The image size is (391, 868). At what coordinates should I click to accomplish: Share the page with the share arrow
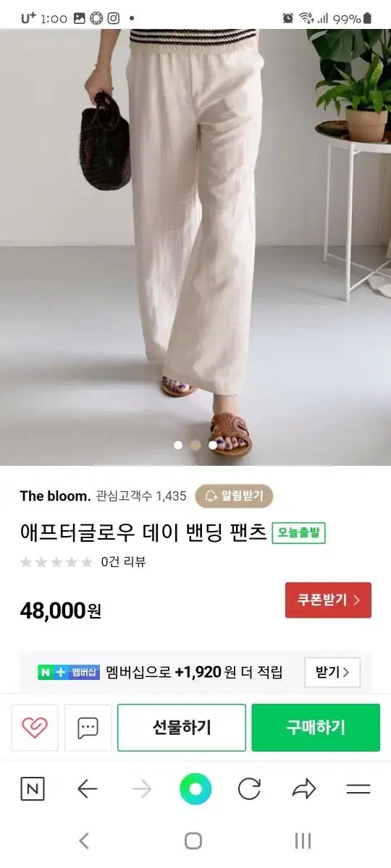tap(304, 789)
